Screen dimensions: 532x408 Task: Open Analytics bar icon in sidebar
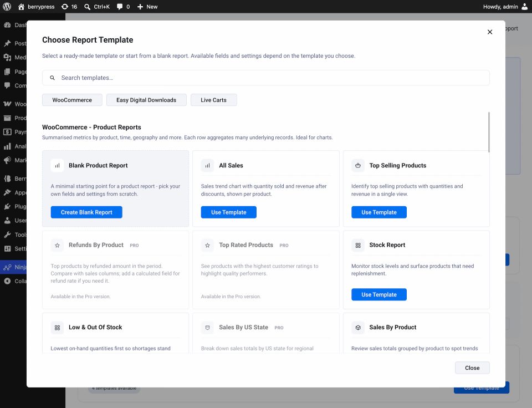7,146
